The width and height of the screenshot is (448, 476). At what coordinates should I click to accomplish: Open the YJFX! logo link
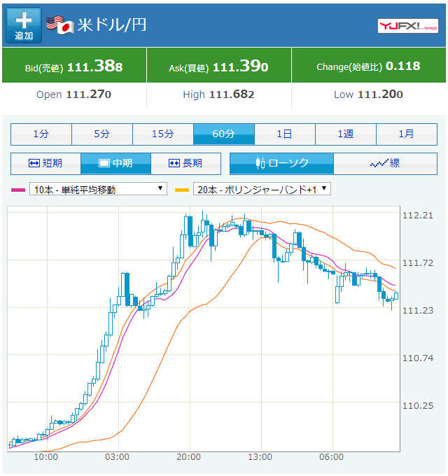coord(408,25)
